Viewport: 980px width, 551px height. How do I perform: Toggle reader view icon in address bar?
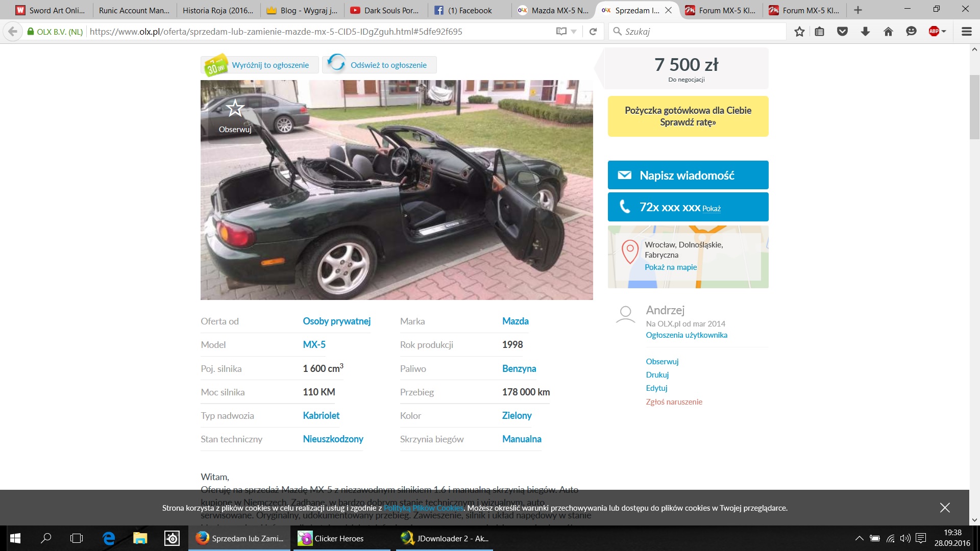561,32
